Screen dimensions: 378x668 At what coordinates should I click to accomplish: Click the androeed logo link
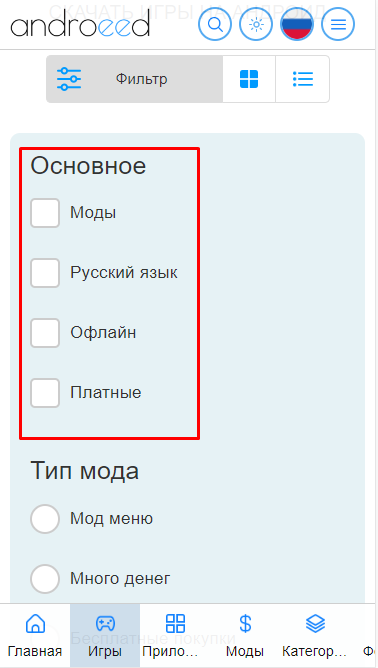[80, 24]
